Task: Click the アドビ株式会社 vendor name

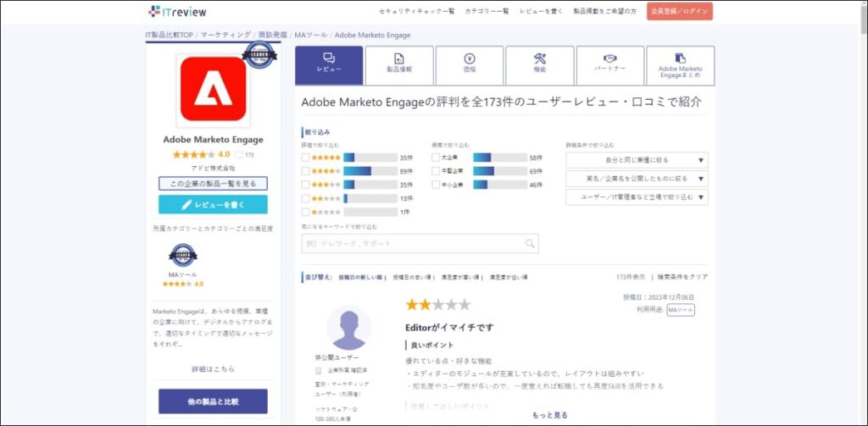Action: (213, 168)
